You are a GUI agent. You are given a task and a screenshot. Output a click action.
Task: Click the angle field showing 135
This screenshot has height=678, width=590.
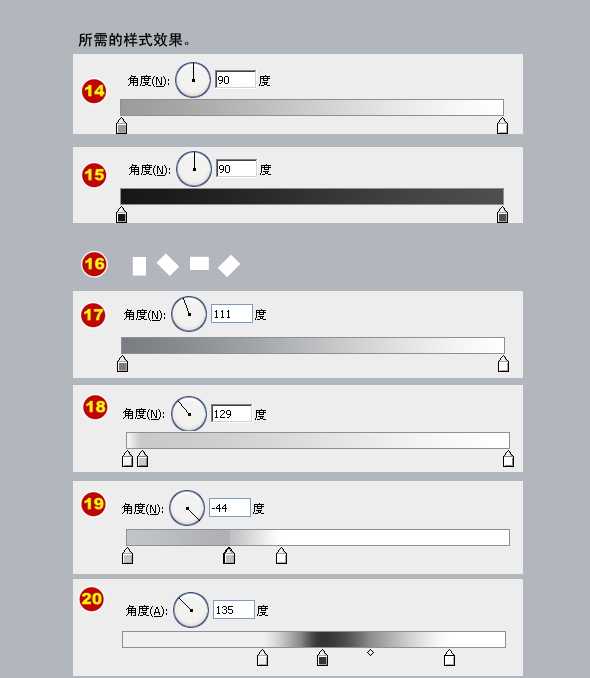click(x=234, y=610)
